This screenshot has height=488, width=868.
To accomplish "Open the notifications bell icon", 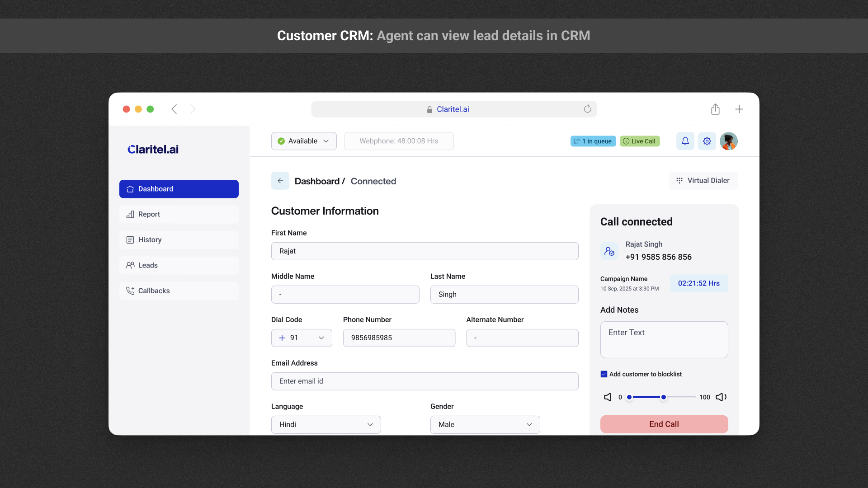I will pyautogui.click(x=685, y=141).
